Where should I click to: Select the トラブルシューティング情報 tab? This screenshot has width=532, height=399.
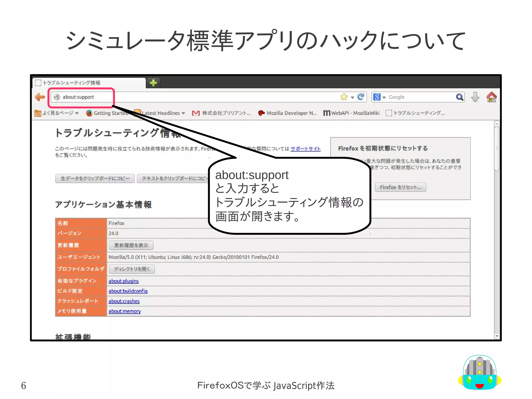89,83
